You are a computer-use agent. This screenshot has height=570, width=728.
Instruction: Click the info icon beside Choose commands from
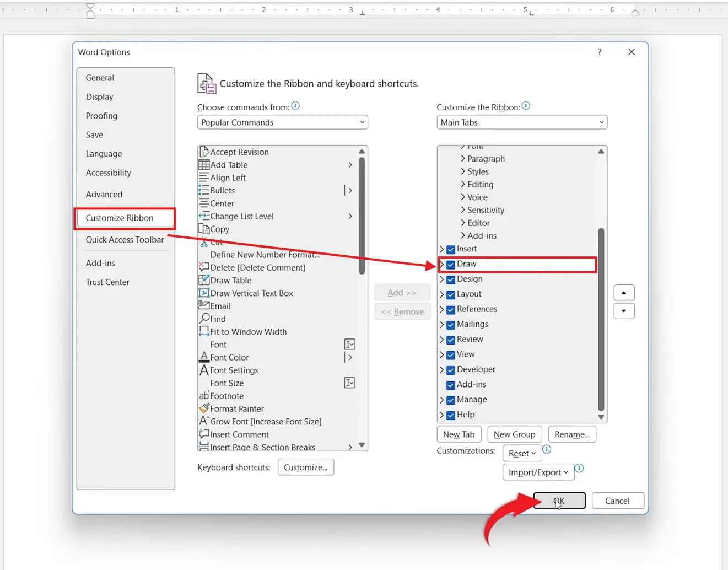295,106
